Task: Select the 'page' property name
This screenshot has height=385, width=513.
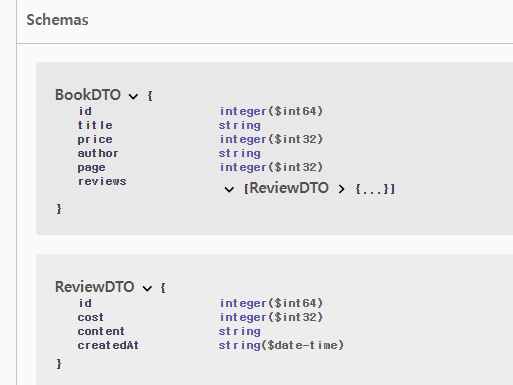Action: 92,167
